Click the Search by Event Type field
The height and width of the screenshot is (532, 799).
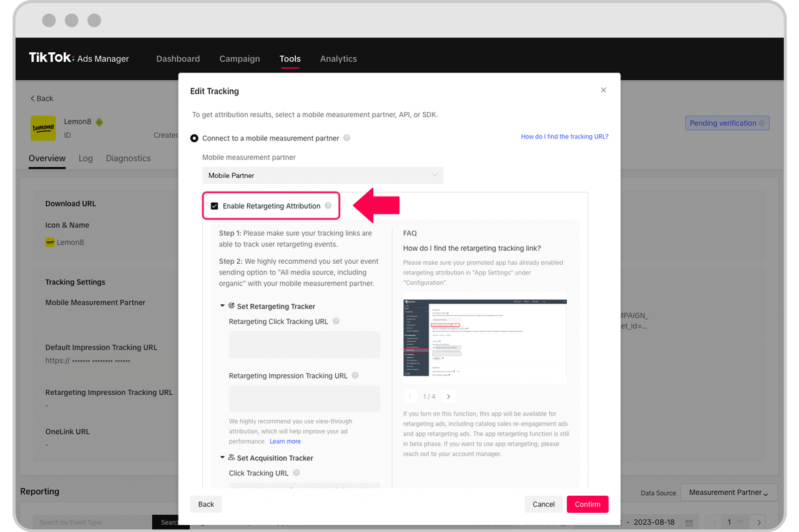[x=92, y=522]
